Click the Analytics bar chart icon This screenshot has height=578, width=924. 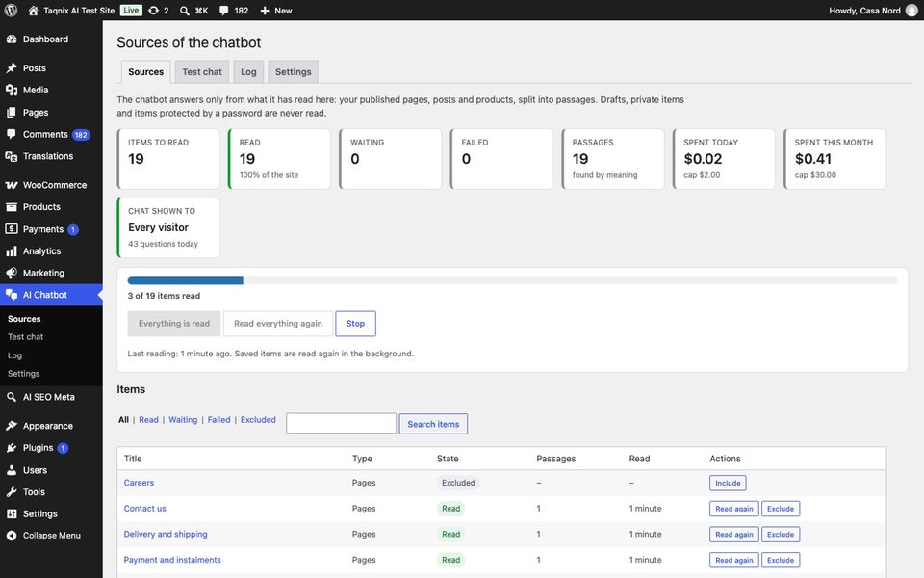coord(12,251)
